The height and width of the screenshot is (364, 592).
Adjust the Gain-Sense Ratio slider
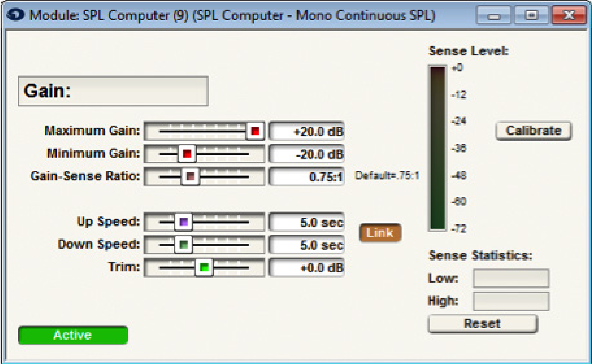point(190,176)
